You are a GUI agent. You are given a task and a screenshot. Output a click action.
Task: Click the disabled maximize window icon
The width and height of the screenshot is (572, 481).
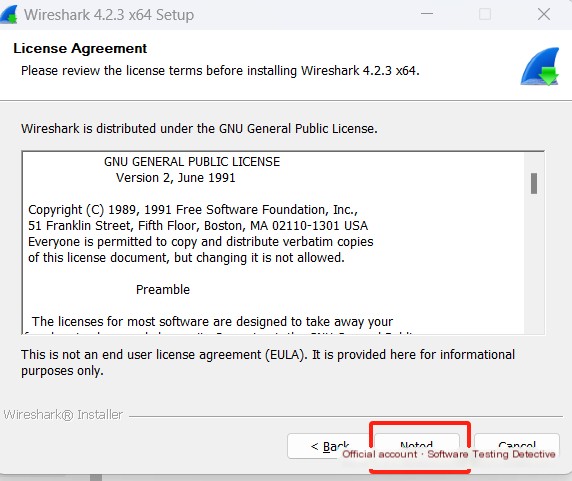coord(485,15)
